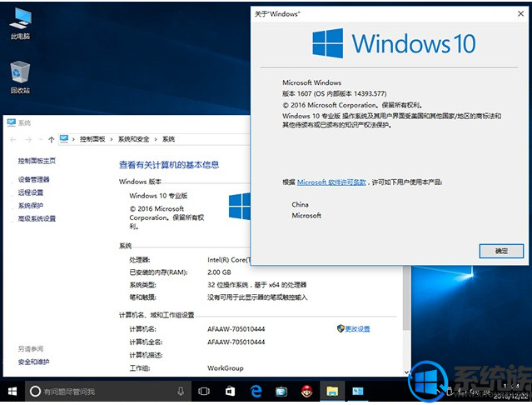Expand chevron after Control Panel breadcrumb
This screenshot has width=532, height=405.
tap(112, 139)
